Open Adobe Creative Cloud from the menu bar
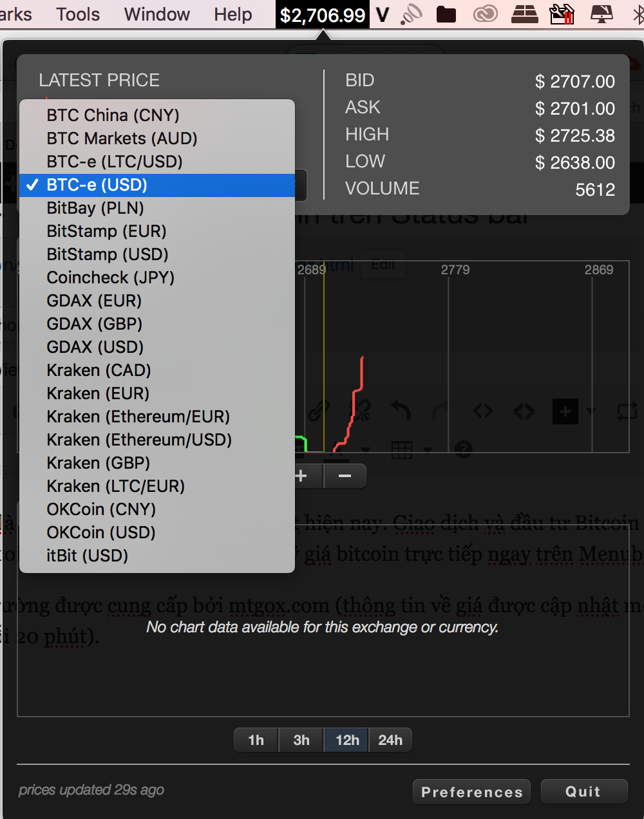The height and width of the screenshot is (819, 644). (x=485, y=14)
